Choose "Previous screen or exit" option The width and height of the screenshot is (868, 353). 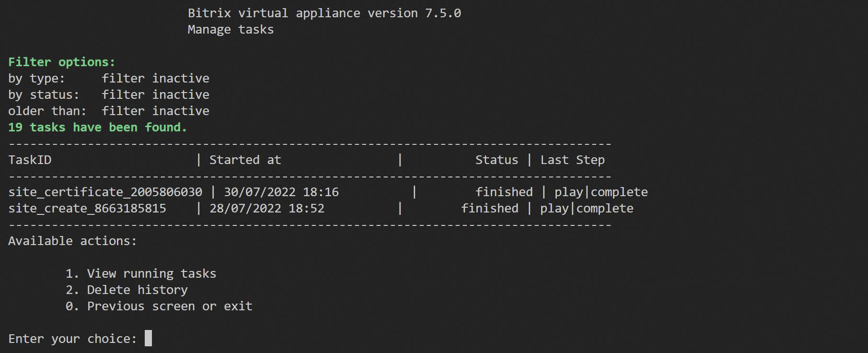click(169, 306)
